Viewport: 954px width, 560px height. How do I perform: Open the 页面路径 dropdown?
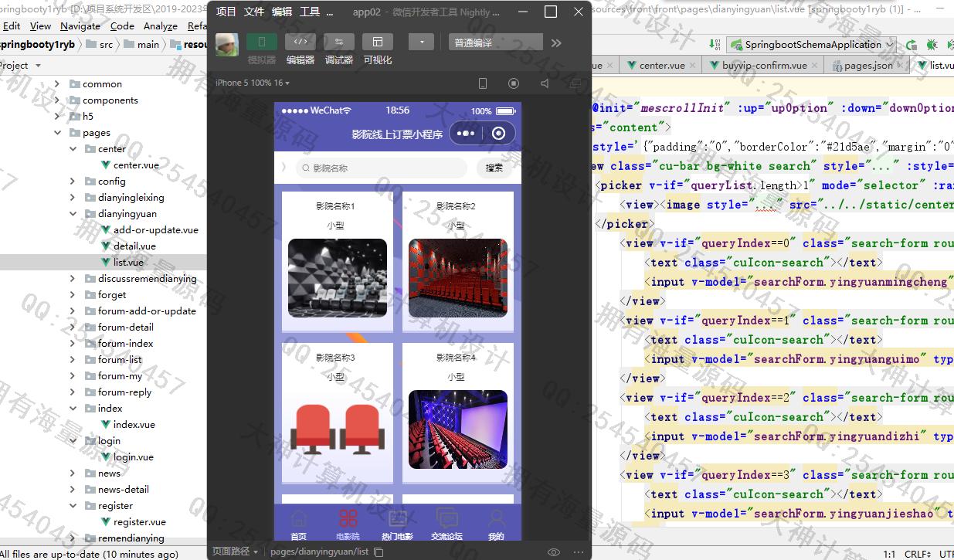tap(236, 552)
